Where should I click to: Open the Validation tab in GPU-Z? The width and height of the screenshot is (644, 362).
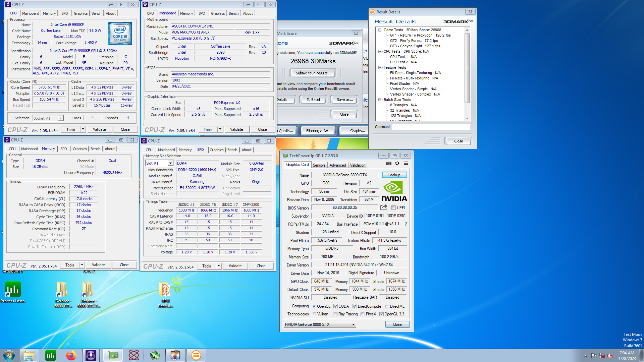(x=358, y=165)
